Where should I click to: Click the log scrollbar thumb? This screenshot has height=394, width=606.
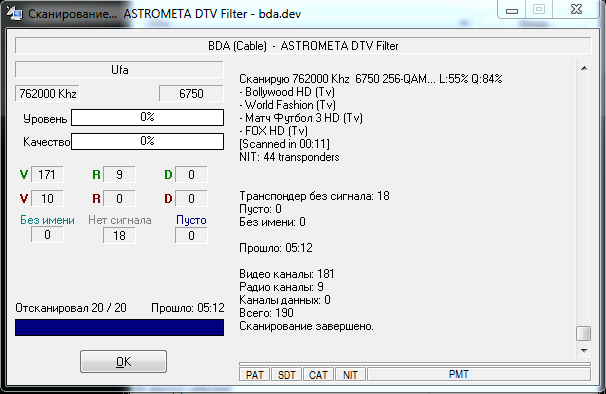click(x=584, y=333)
